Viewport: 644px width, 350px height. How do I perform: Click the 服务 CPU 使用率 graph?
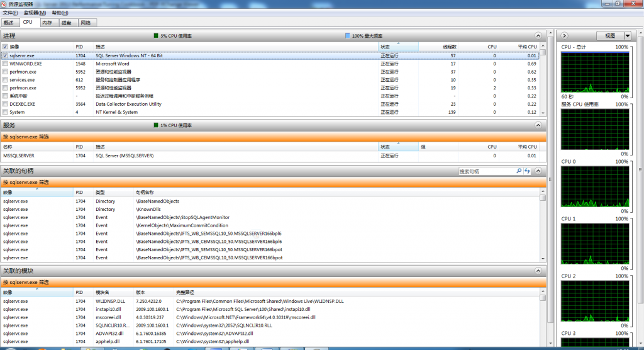[595, 130]
